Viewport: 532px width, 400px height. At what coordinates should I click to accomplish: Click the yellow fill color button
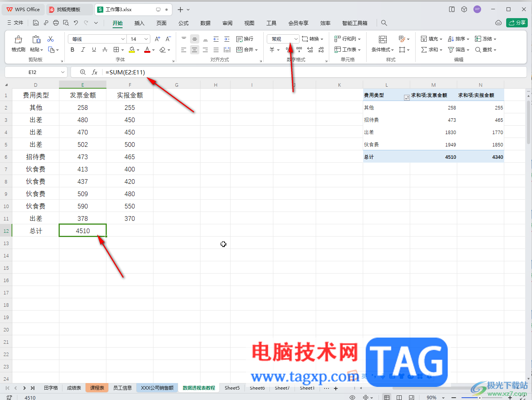132,50
